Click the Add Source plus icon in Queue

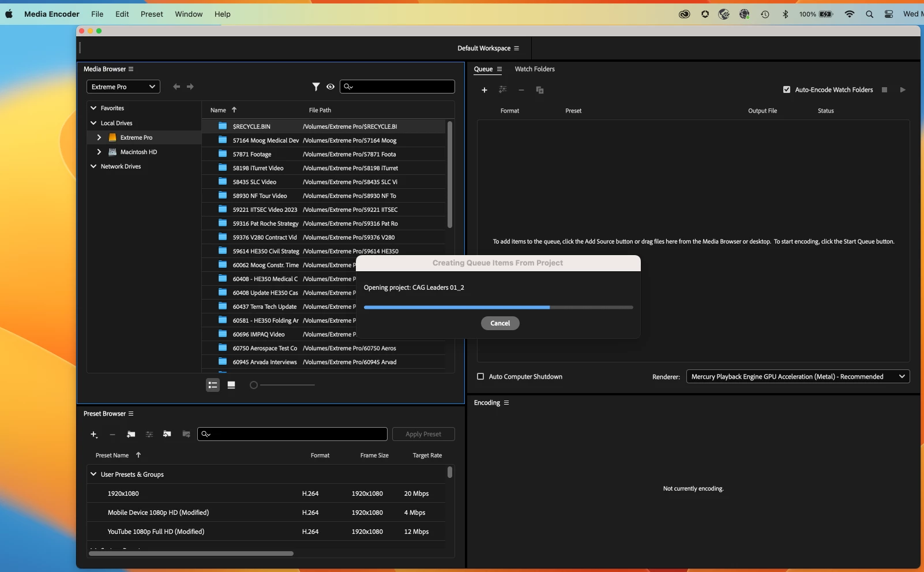[484, 90]
